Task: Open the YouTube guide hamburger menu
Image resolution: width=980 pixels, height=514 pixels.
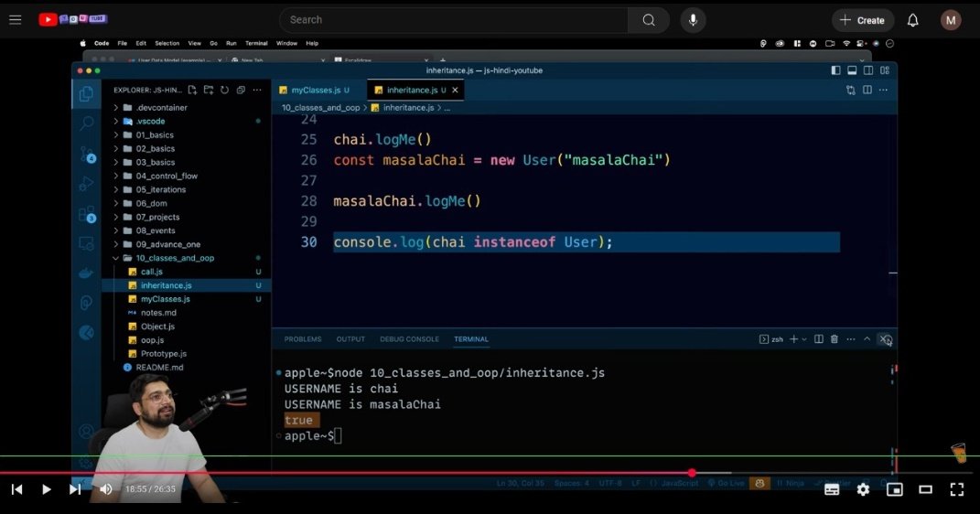Action: click(x=16, y=20)
